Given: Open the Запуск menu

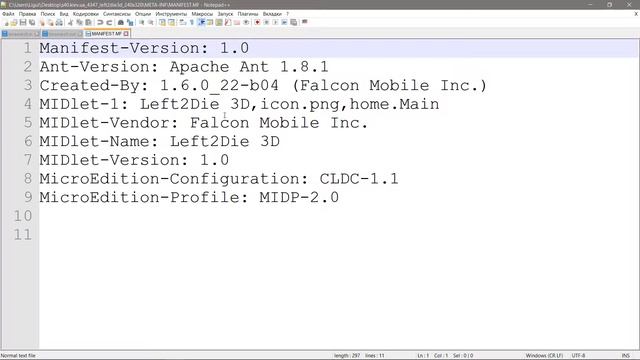Looking at the screenshot, I should [225, 14].
